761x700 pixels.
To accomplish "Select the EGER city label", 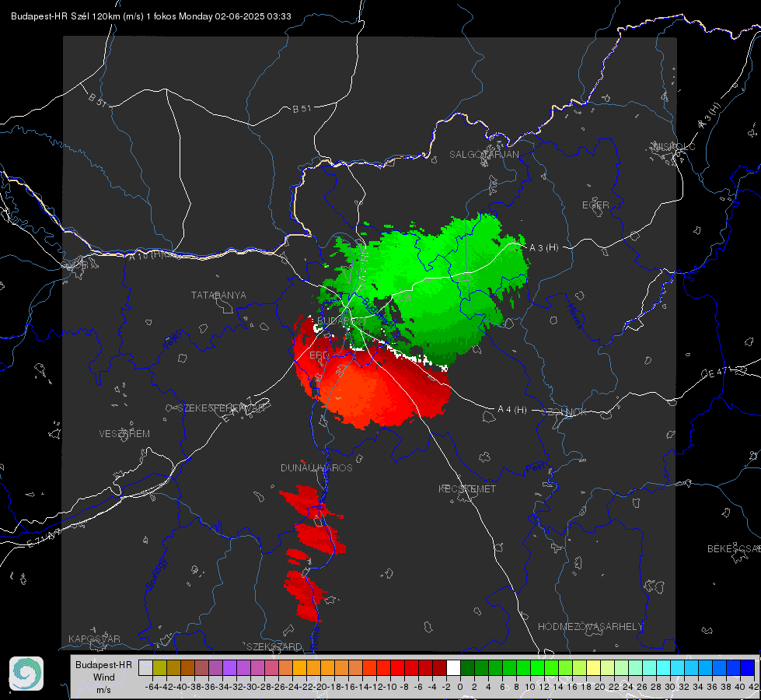I will point(595,205).
